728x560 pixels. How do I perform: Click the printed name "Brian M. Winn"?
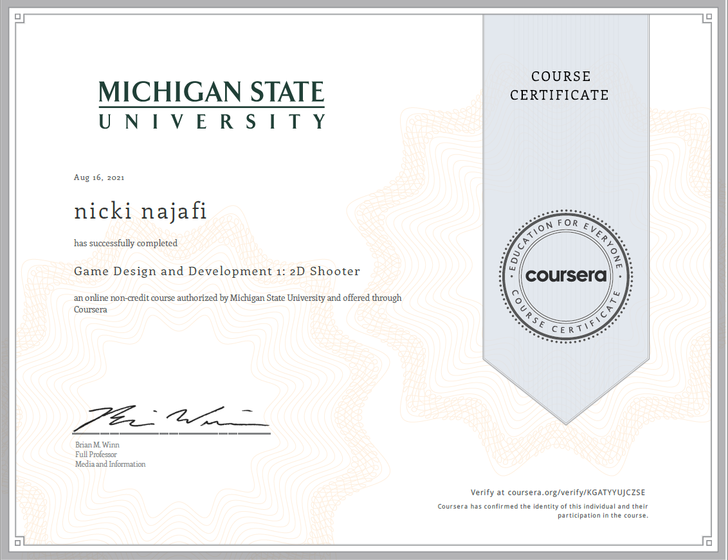(97, 445)
